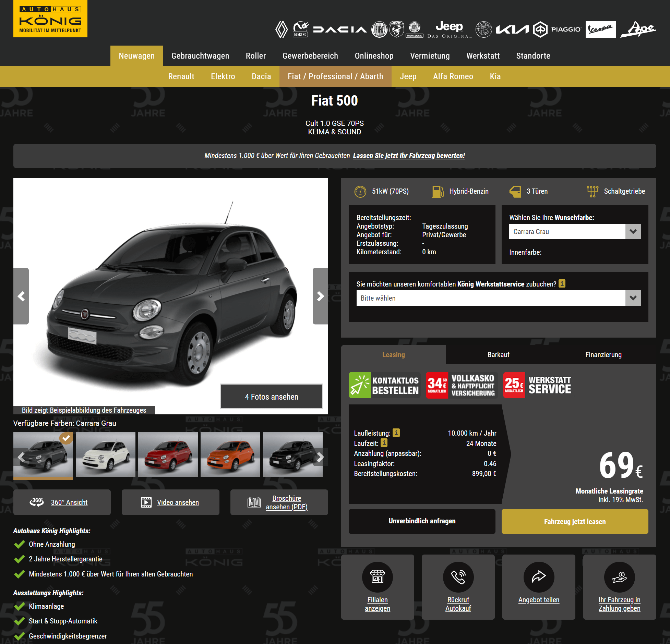The width and height of the screenshot is (670, 644).
Task: Open the Wunschfarbe dropdown showing Carrara Grau
Action: click(575, 232)
